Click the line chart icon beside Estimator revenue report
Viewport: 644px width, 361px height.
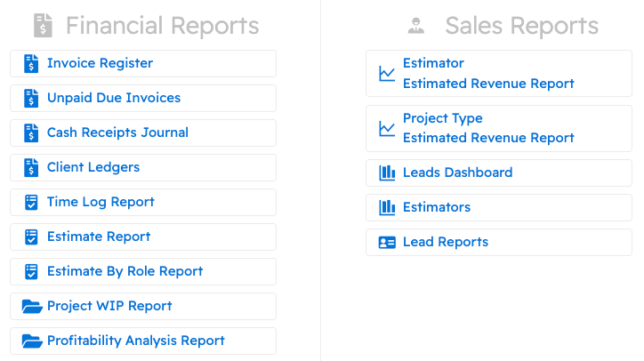(387, 74)
